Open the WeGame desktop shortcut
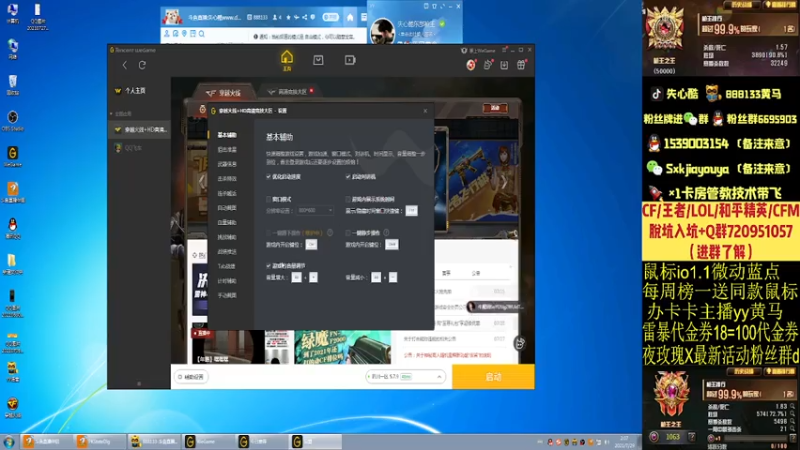800x450 pixels. click(x=13, y=157)
